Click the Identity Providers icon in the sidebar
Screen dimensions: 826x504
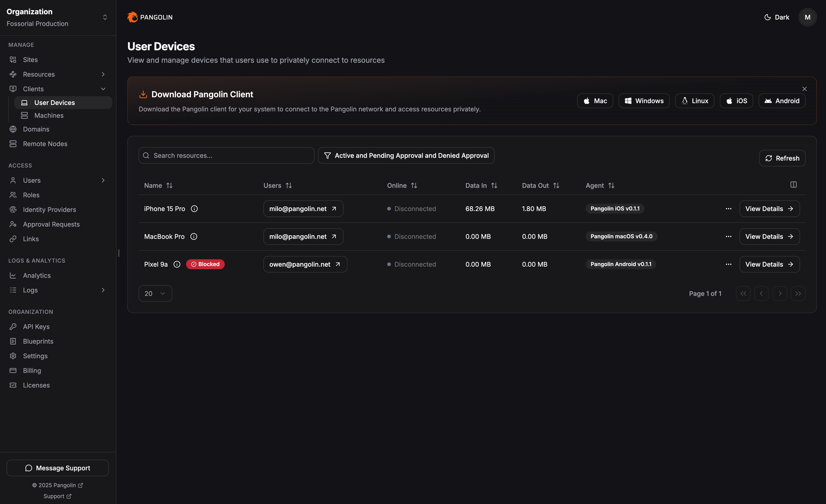(x=13, y=209)
